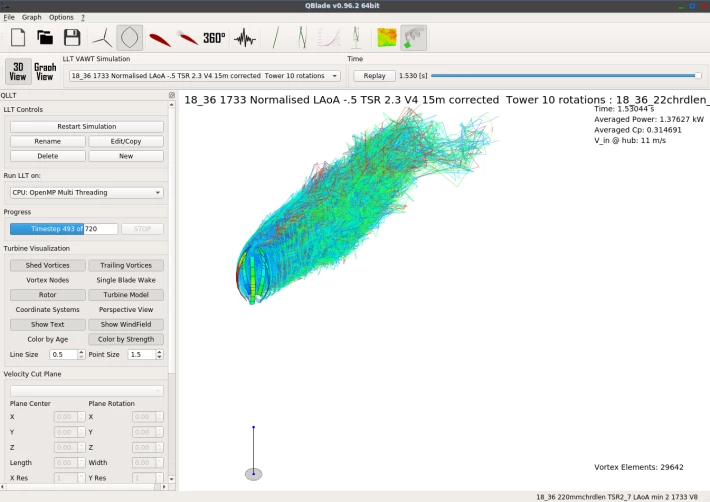Open the Options menu

[x=61, y=17]
